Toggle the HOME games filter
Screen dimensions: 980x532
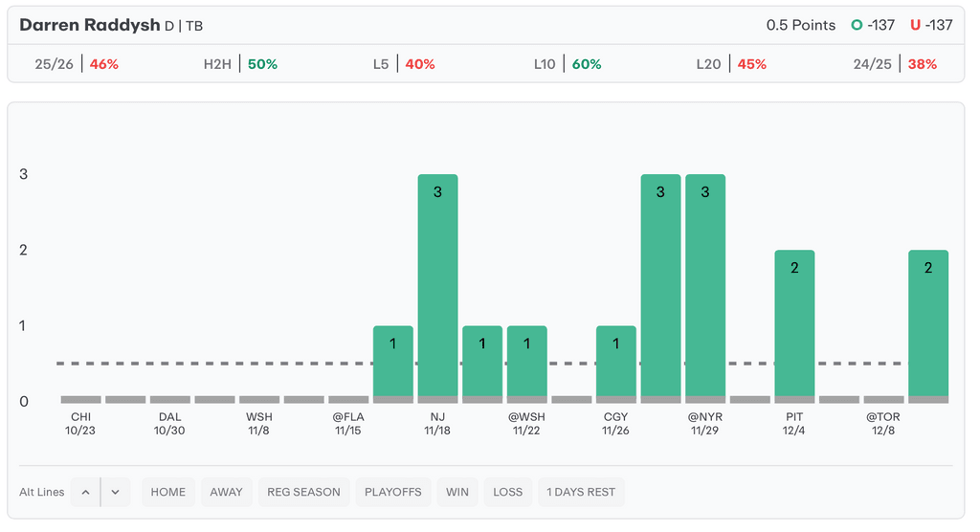pos(168,492)
